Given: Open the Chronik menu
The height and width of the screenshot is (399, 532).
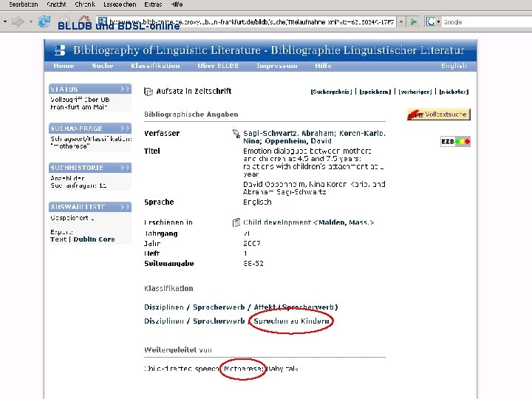Looking at the screenshot, I should (85, 4).
